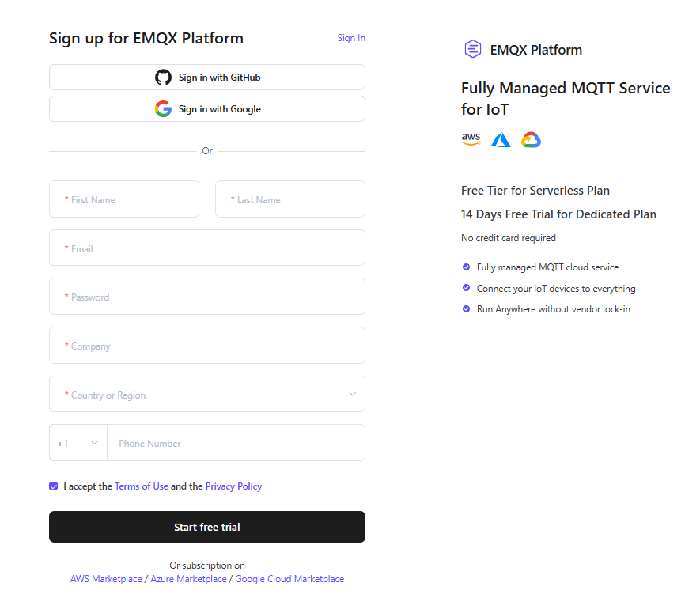Image resolution: width=700 pixels, height=609 pixels.
Task: Click the Azure cloud provider logo
Action: click(501, 140)
